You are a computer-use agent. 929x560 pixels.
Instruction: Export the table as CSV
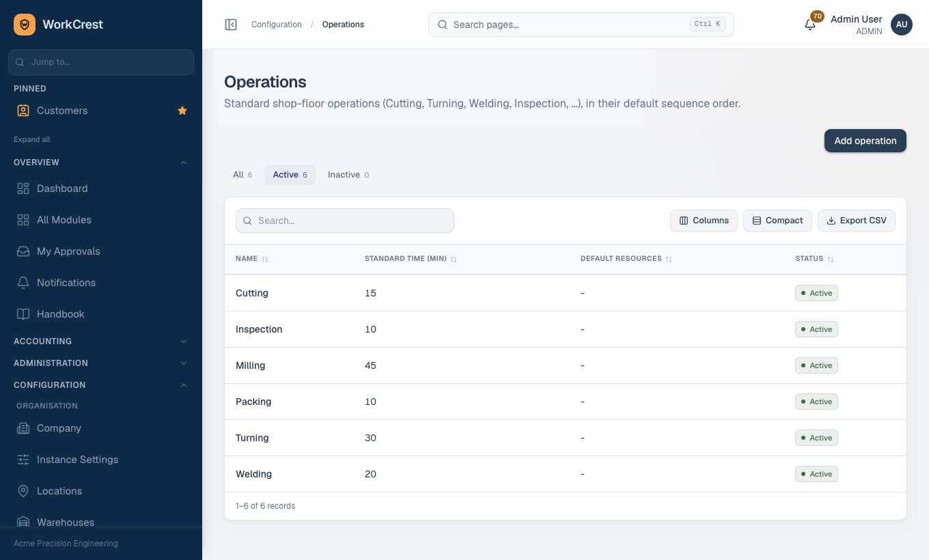857,221
